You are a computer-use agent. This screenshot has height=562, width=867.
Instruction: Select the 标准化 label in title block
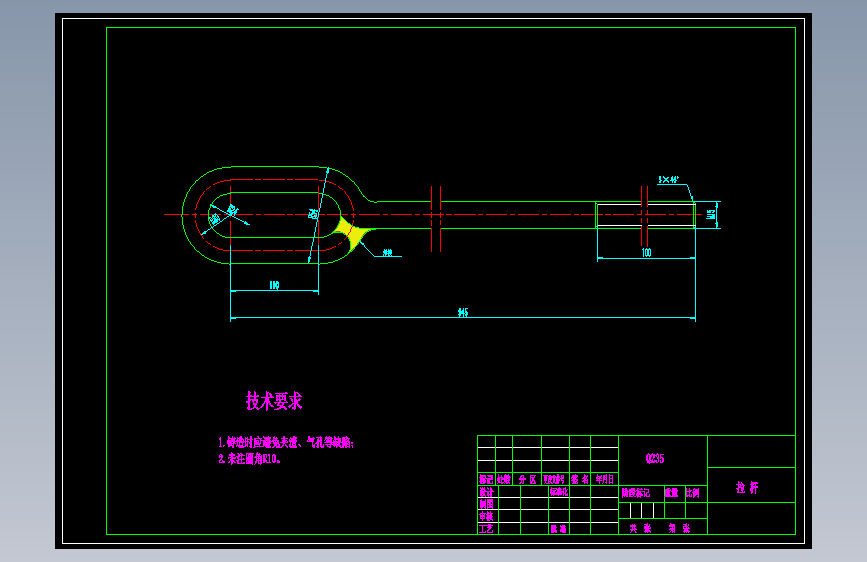point(558,491)
